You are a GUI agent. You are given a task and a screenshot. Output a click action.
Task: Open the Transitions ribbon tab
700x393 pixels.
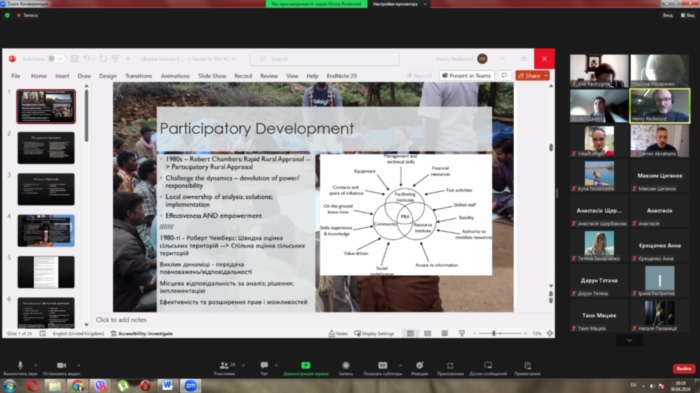138,76
